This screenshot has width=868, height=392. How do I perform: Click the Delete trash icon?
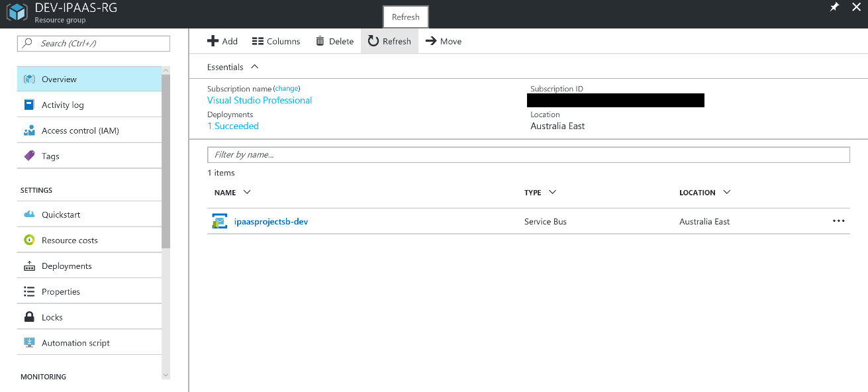point(320,41)
